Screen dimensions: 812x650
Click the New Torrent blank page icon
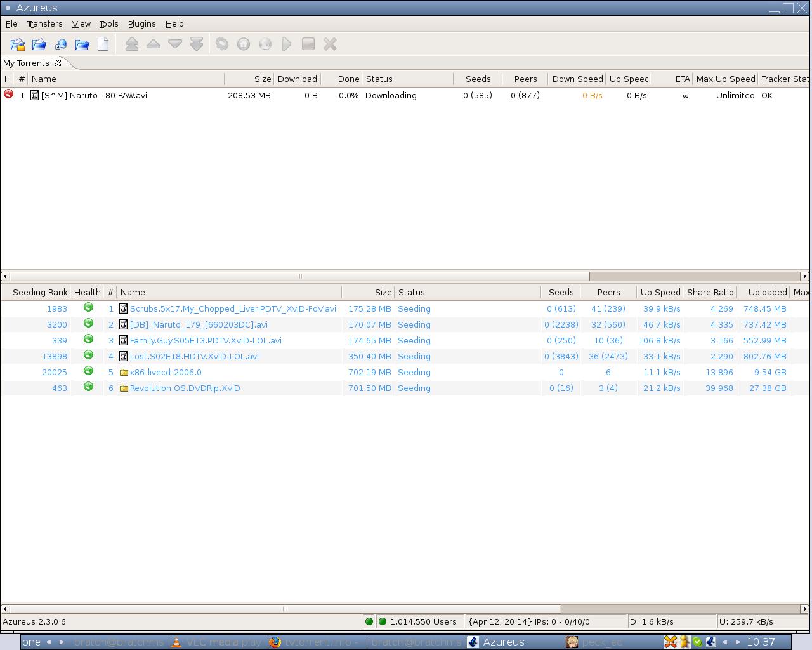(103, 44)
